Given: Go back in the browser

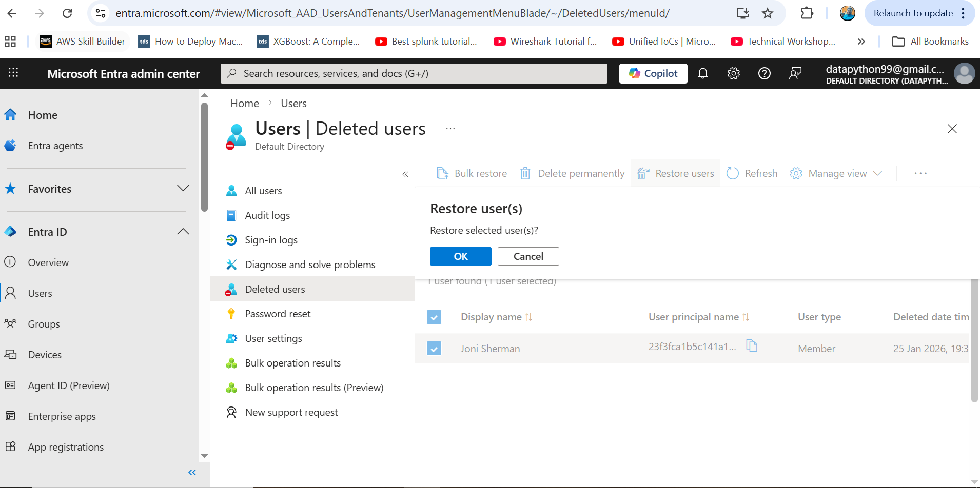Looking at the screenshot, I should click(12, 13).
